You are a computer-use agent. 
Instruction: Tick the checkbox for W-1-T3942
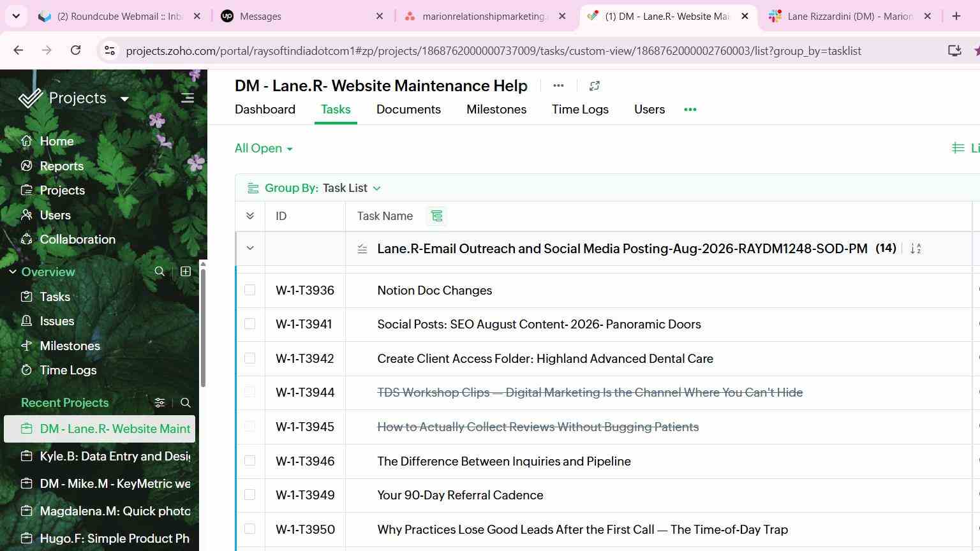point(250,358)
